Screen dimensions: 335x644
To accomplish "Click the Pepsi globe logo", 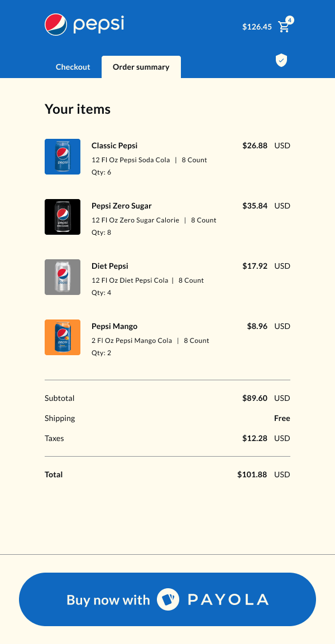I will pyautogui.click(x=56, y=25).
